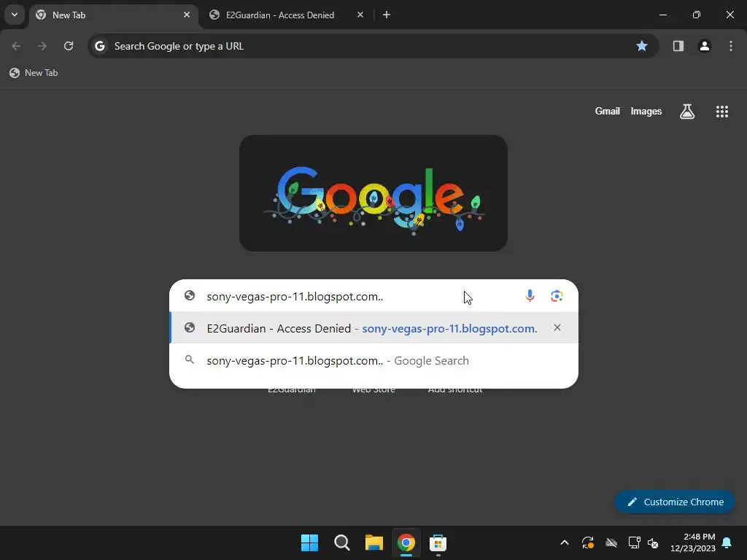Close the New Tab tab
Image resolution: width=747 pixels, height=560 pixels.
click(187, 15)
